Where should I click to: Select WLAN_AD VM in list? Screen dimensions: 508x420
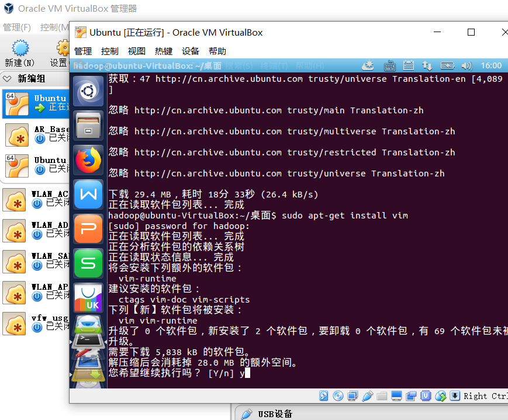[36, 231]
